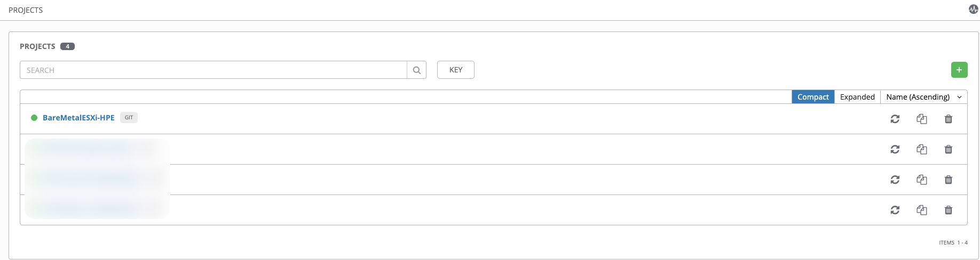Image resolution: width=980 pixels, height=260 pixels.
Task: Open the Name (Ascending) sort dropdown
Action: point(923,97)
